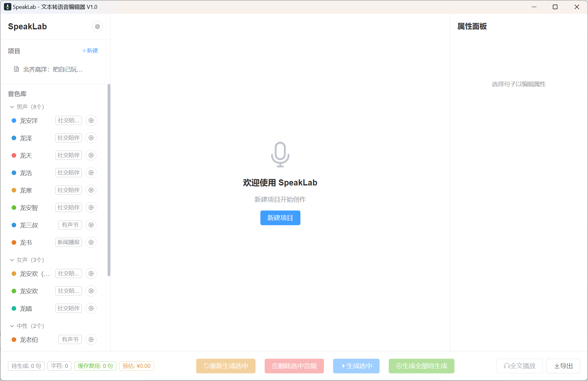Click the voice library vertical scrollbar
588x381 pixels.
coord(109,180)
